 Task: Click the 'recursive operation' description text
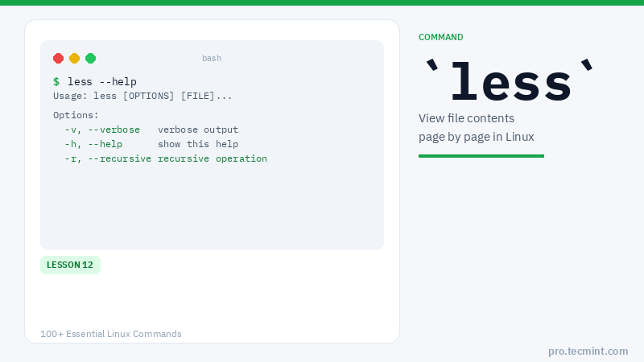213,158
